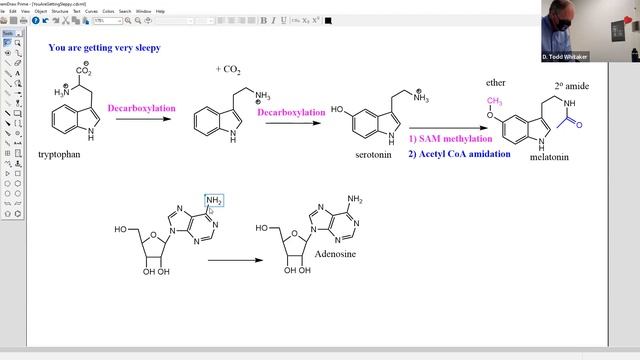Select the Cyclobutane ring tool

pyautogui.click(x=18, y=173)
